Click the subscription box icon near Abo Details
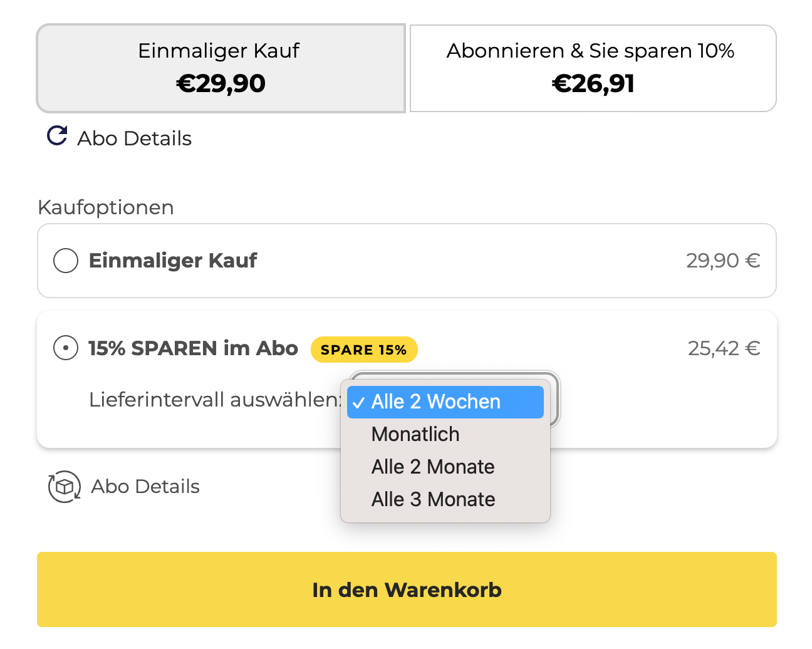812x649 pixels. pos(65,487)
